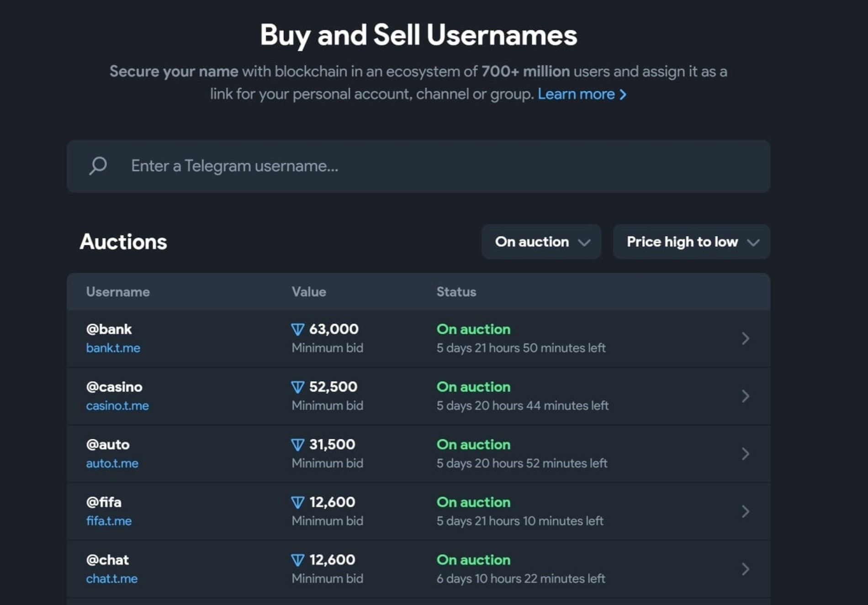The image size is (868, 605).
Task: Select the @chat username title
Action: click(x=107, y=560)
